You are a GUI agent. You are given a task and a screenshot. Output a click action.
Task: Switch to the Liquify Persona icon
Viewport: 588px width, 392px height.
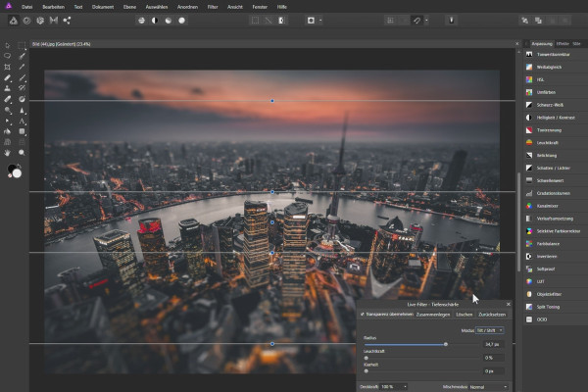[26, 21]
